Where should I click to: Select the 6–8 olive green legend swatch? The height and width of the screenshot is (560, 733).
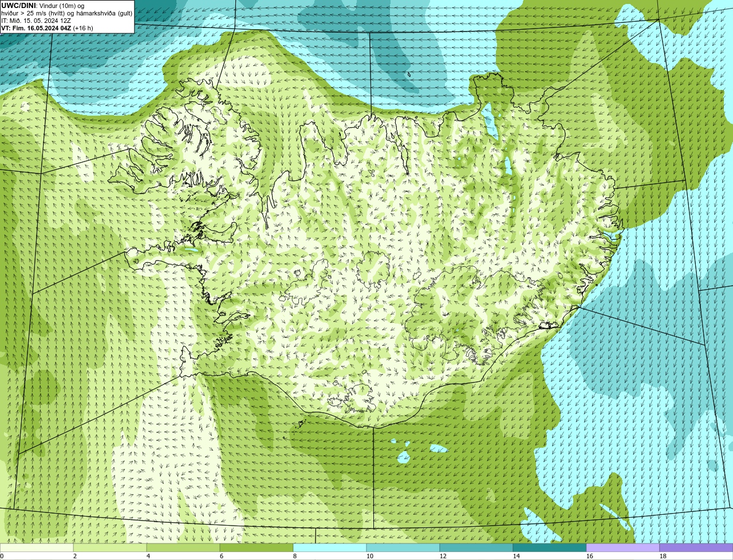coord(257,548)
